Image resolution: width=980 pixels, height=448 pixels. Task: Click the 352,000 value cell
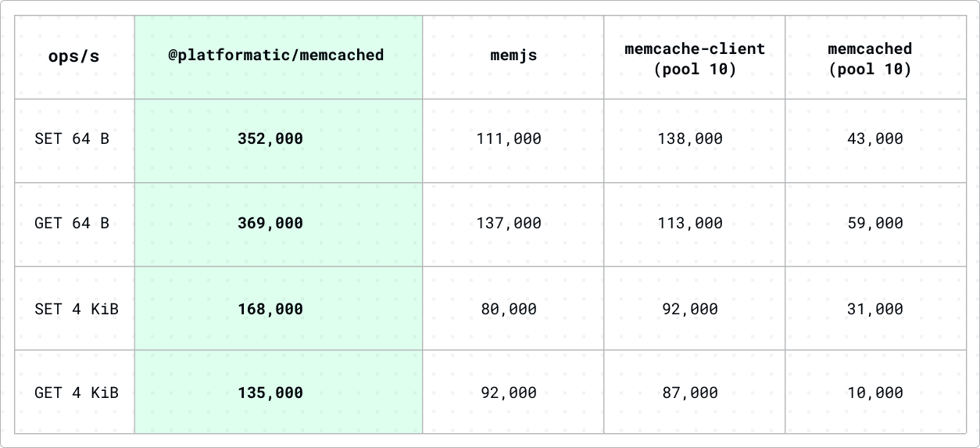pos(278,140)
